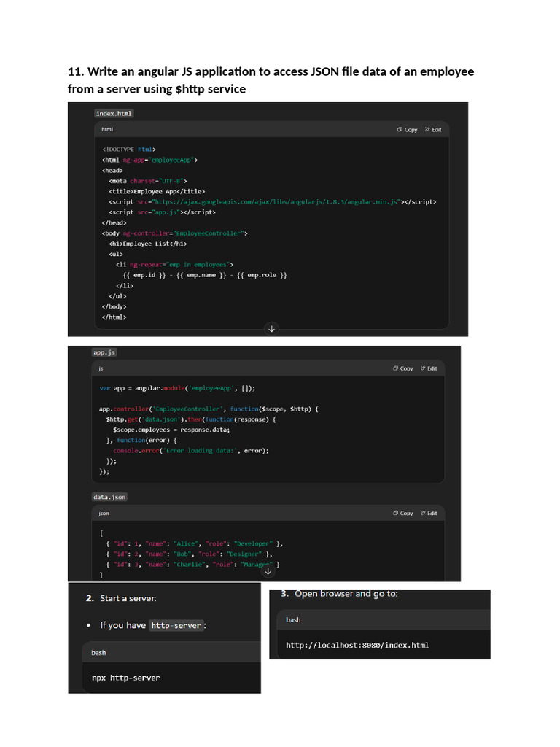Click the npx http-server command line
This screenshot has width=560, height=747.
[125, 678]
